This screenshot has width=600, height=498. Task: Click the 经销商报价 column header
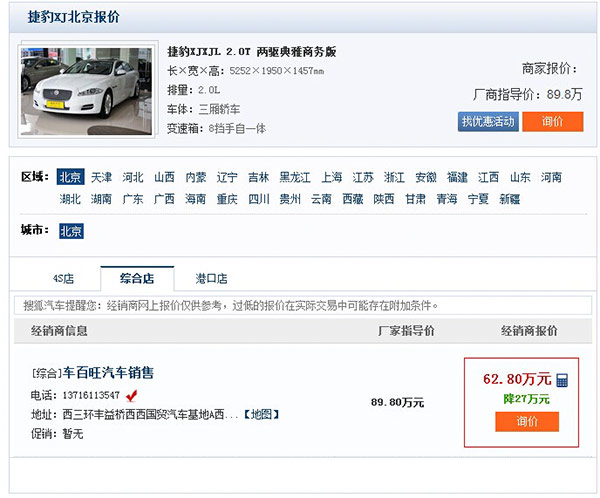coord(529,331)
